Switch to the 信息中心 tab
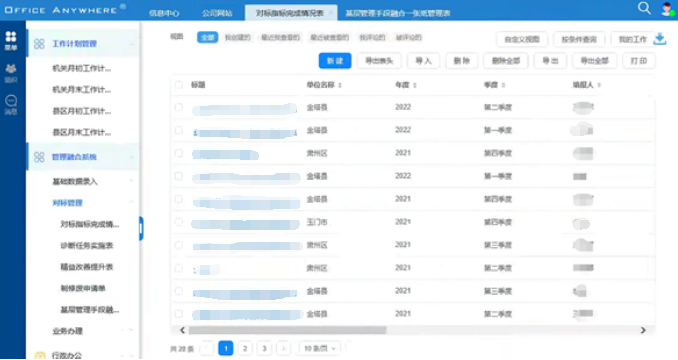This screenshot has width=678, height=360. pyautogui.click(x=164, y=13)
